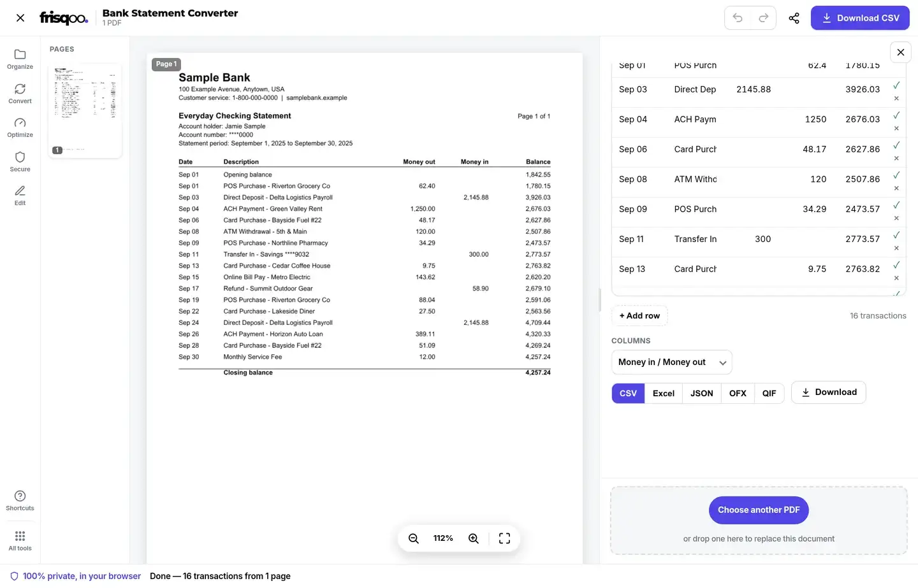Close the transactions panel
Viewport: 918px width, 588px height.
click(x=900, y=52)
